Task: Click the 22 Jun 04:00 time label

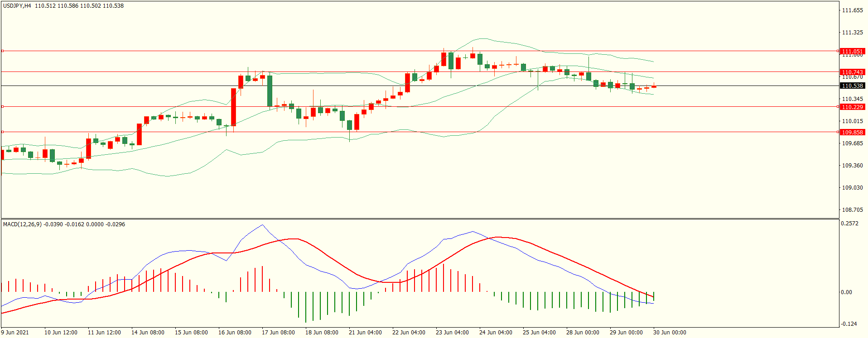Action: pyautogui.click(x=409, y=333)
